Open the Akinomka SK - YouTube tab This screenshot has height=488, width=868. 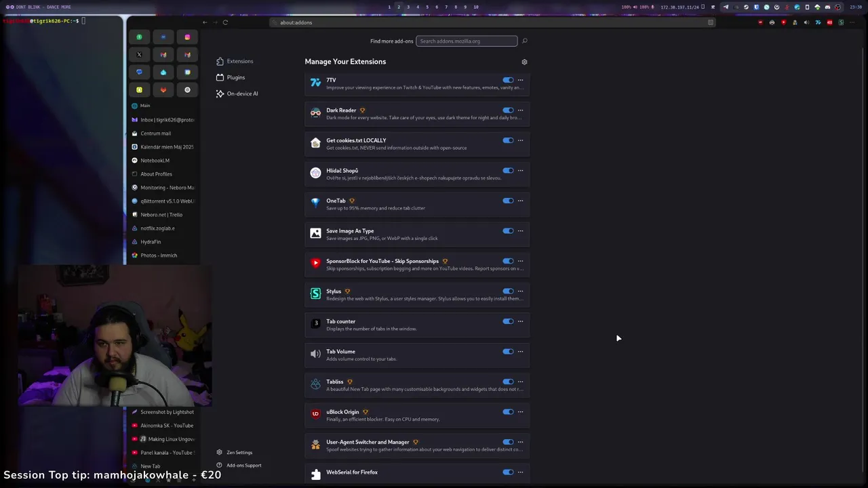click(163, 426)
